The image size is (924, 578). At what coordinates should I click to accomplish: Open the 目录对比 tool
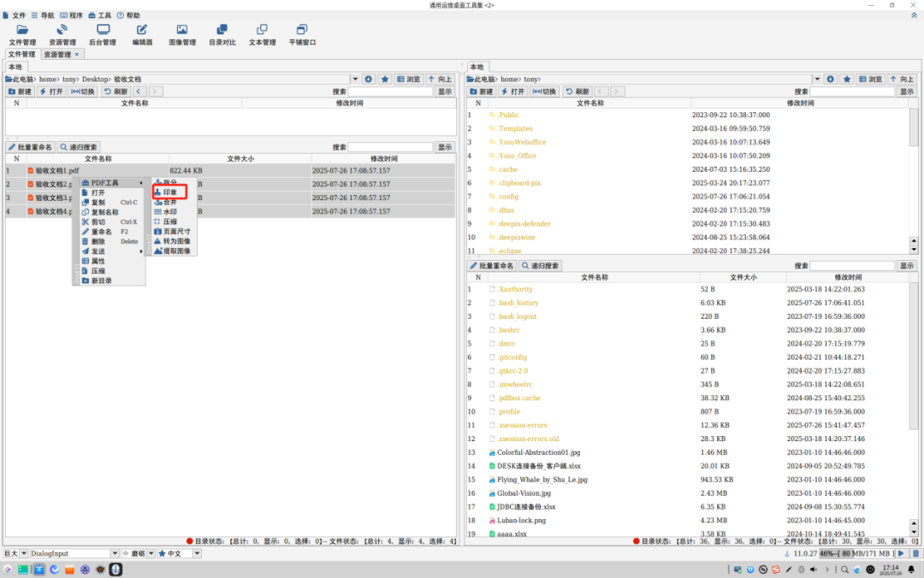point(222,35)
